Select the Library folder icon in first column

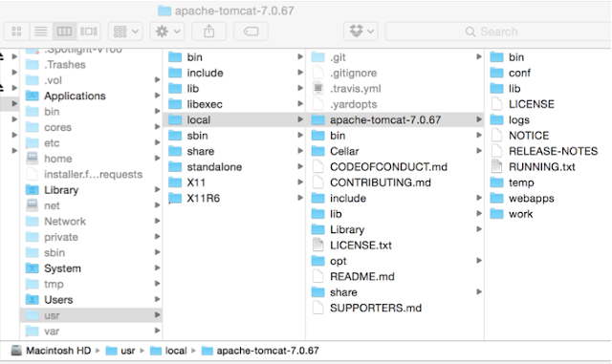click(32, 190)
